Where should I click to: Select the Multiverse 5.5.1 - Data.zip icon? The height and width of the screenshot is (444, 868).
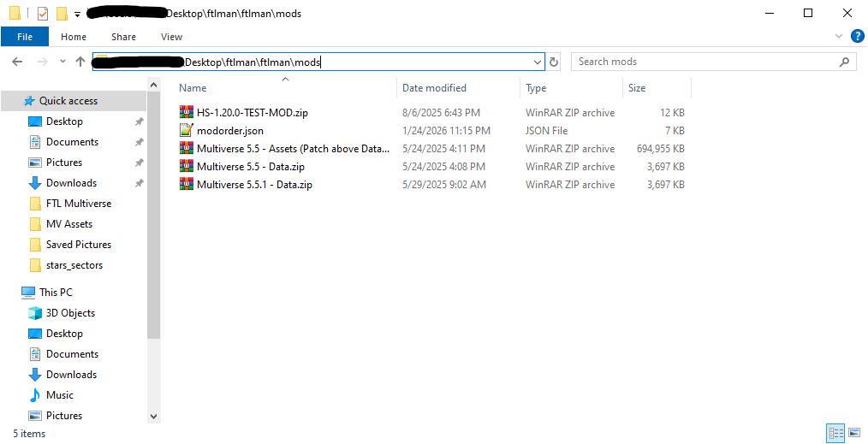coord(187,184)
